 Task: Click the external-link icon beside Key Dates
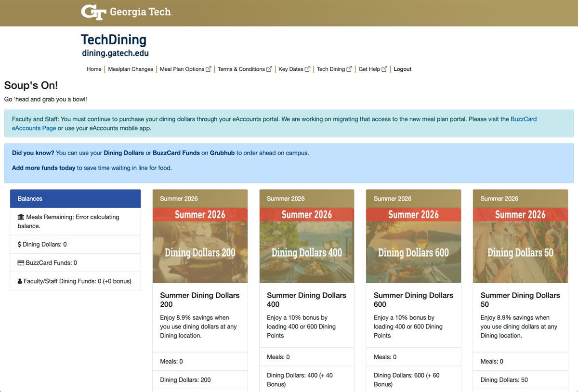point(308,69)
